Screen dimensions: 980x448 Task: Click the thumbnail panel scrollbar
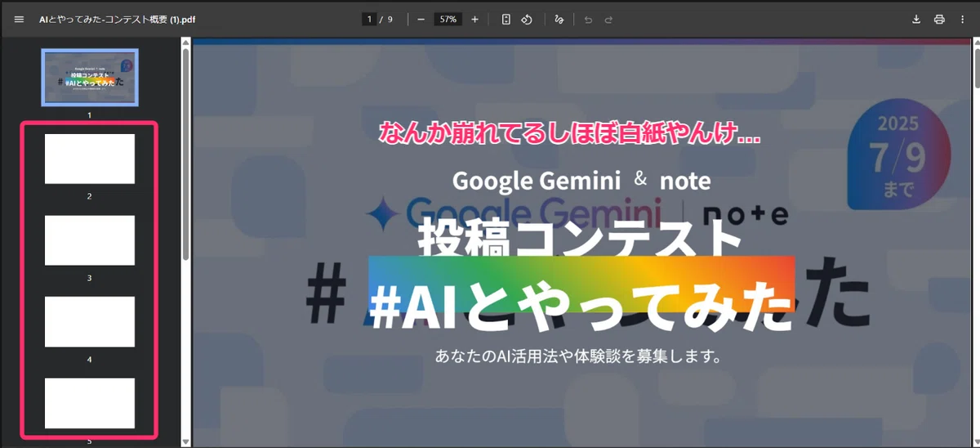[x=185, y=155]
